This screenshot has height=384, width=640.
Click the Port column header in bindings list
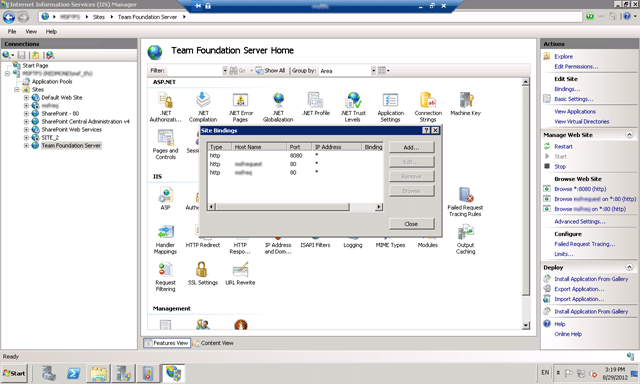(299, 147)
